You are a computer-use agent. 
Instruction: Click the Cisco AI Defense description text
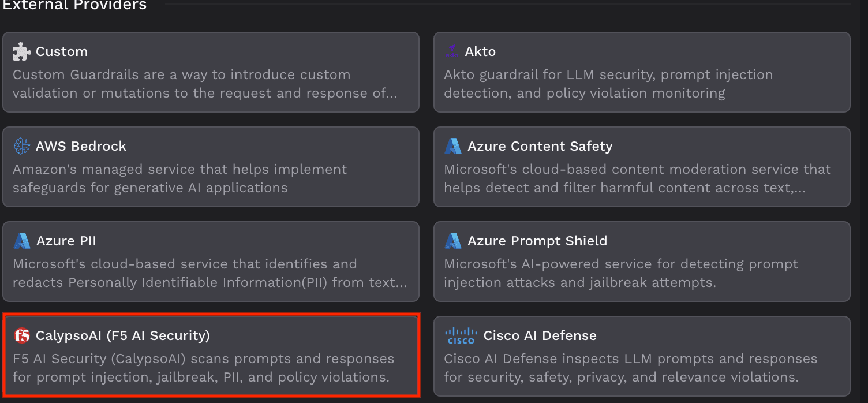tap(631, 368)
